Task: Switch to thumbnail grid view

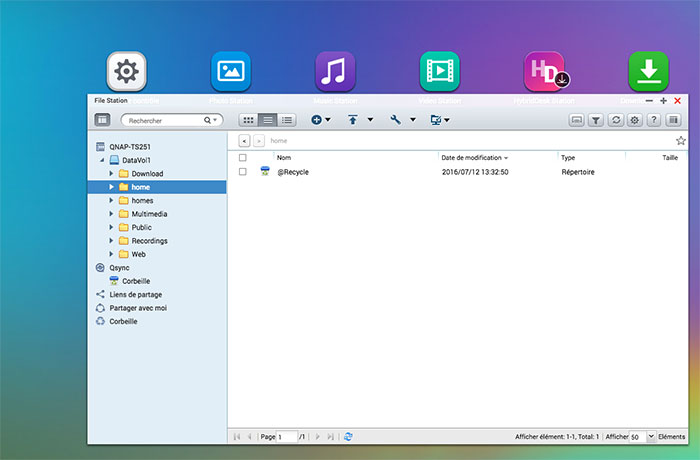Action: [x=248, y=120]
